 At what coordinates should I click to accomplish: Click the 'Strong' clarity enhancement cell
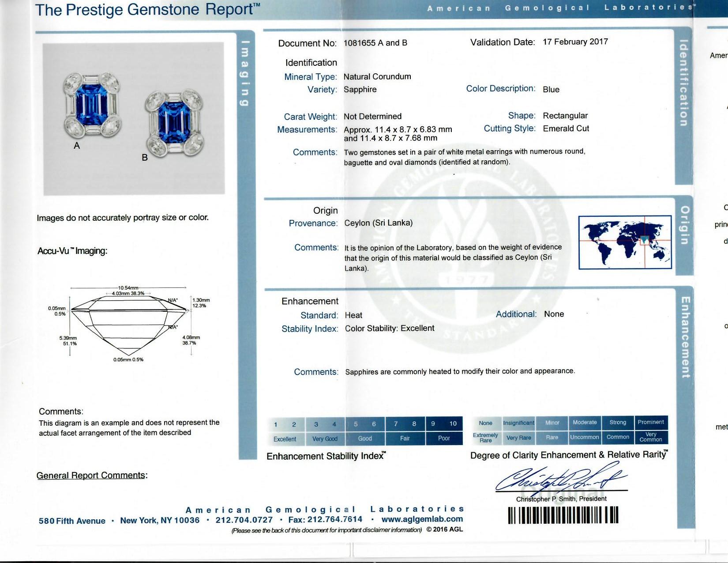point(618,422)
